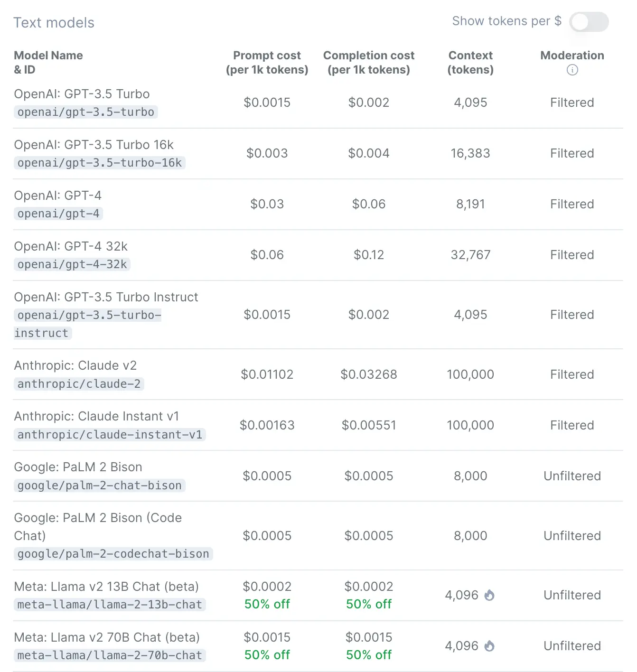637x672 pixels.
Task: Select the openai/gpt-3.5-turbo model ID
Action: tap(86, 112)
